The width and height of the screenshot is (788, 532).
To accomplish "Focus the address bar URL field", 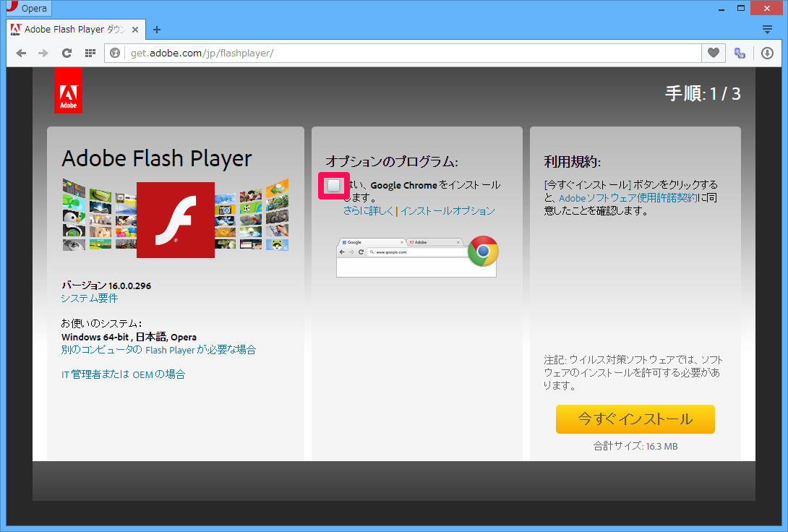I will 405,53.
